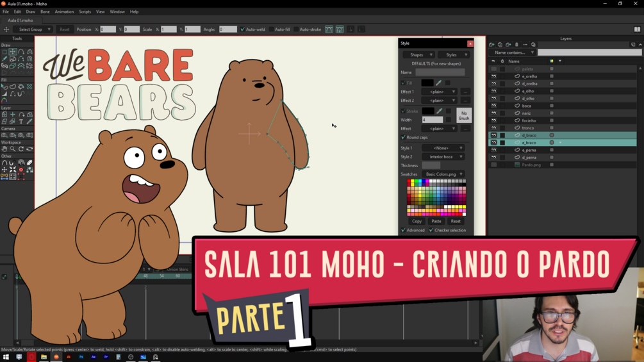Click the black Stroke color swatch

tap(428, 111)
